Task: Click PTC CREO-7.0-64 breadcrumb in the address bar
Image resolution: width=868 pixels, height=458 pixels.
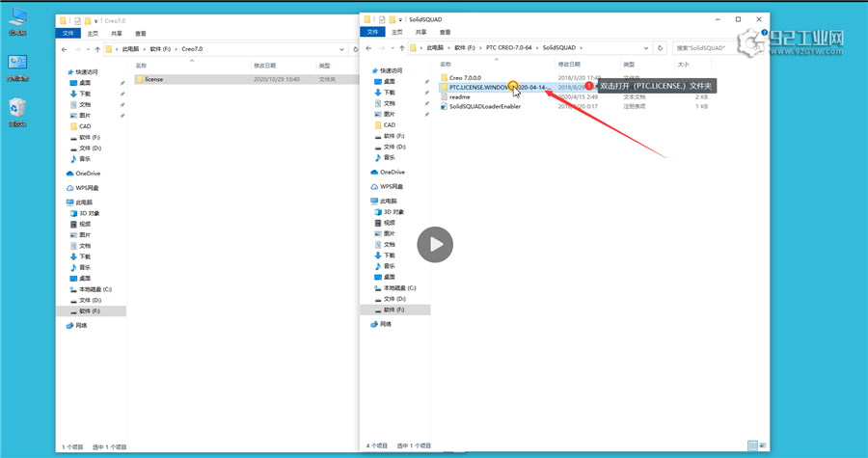Action: (x=508, y=48)
